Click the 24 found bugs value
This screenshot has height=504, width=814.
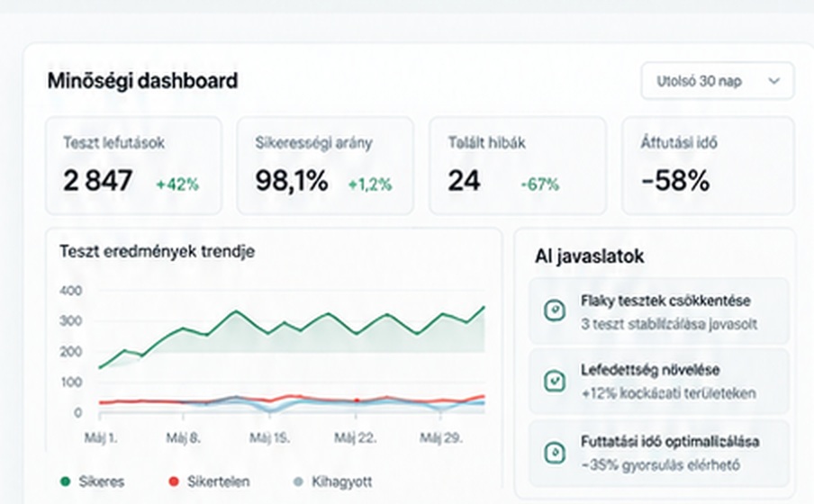click(x=464, y=181)
